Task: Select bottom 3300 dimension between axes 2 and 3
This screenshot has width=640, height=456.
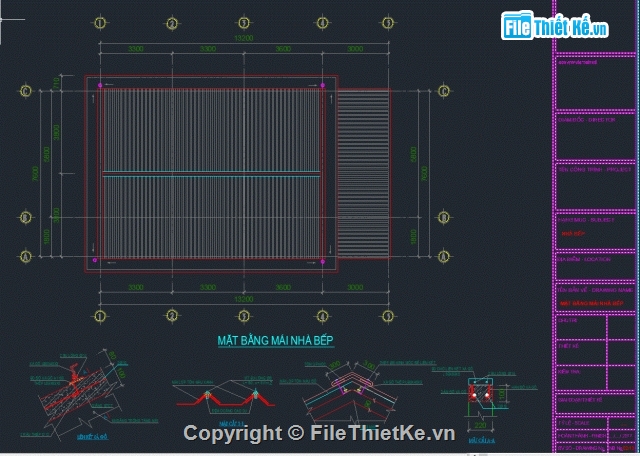Action: (x=208, y=287)
